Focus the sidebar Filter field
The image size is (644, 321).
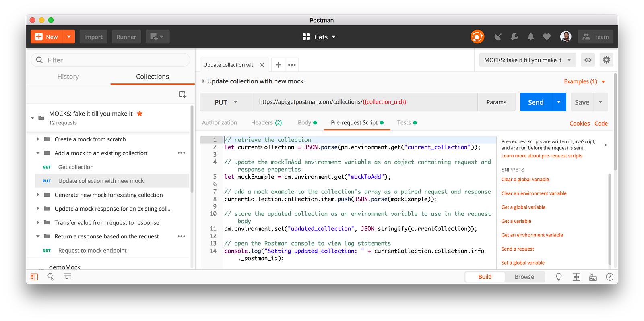click(x=110, y=60)
